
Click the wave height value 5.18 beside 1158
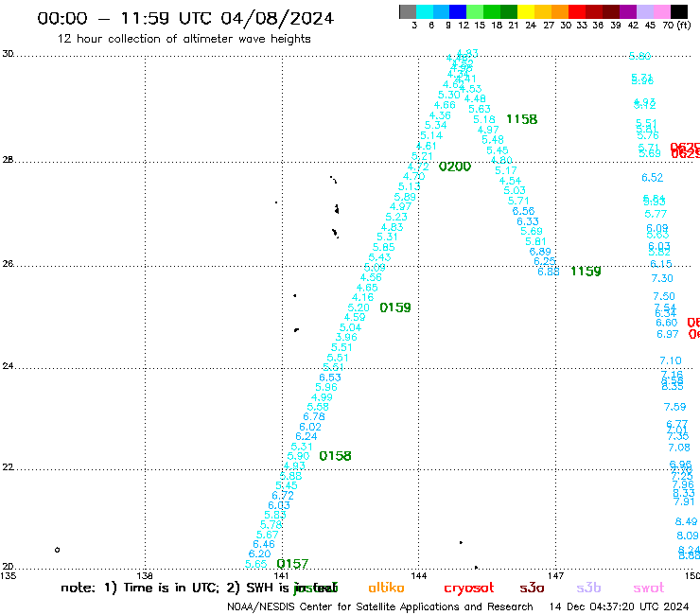[x=484, y=120]
